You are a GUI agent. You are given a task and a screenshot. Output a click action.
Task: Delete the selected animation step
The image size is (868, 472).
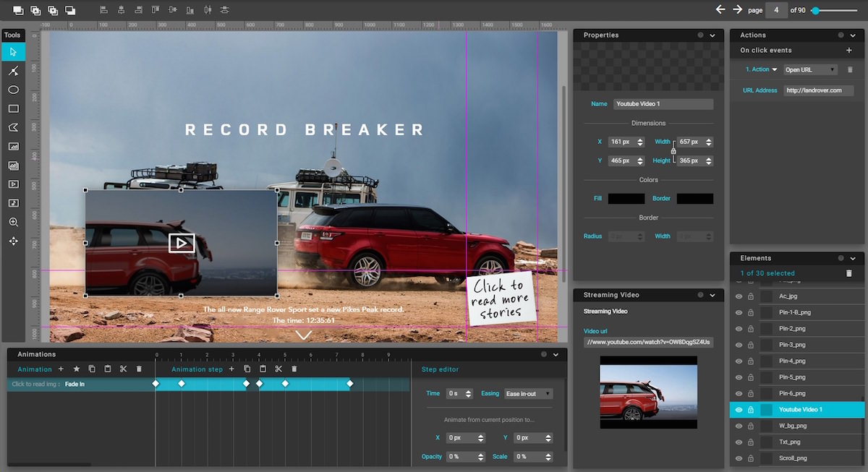click(x=294, y=369)
